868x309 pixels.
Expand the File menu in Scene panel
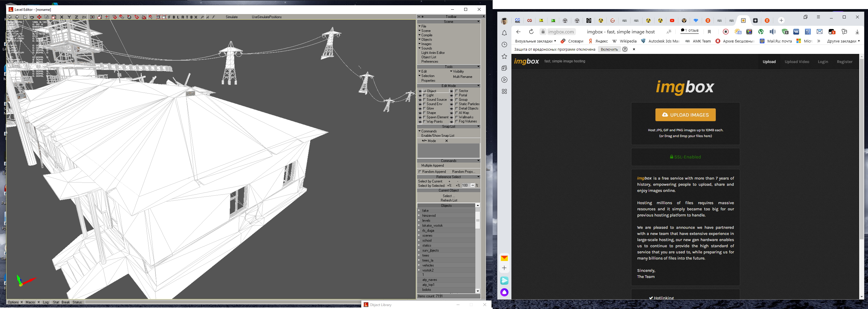(x=423, y=26)
